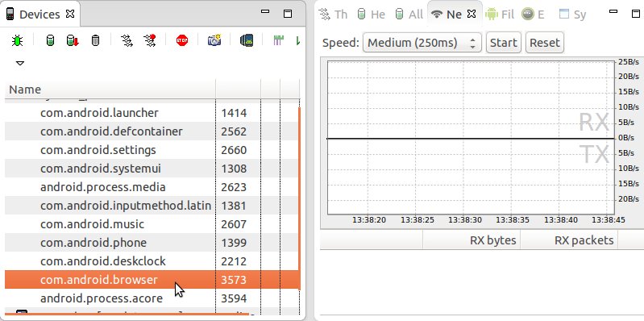Open the Emulator Control tab
The height and width of the screenshot is (321, 644).
tap(533, 15)
